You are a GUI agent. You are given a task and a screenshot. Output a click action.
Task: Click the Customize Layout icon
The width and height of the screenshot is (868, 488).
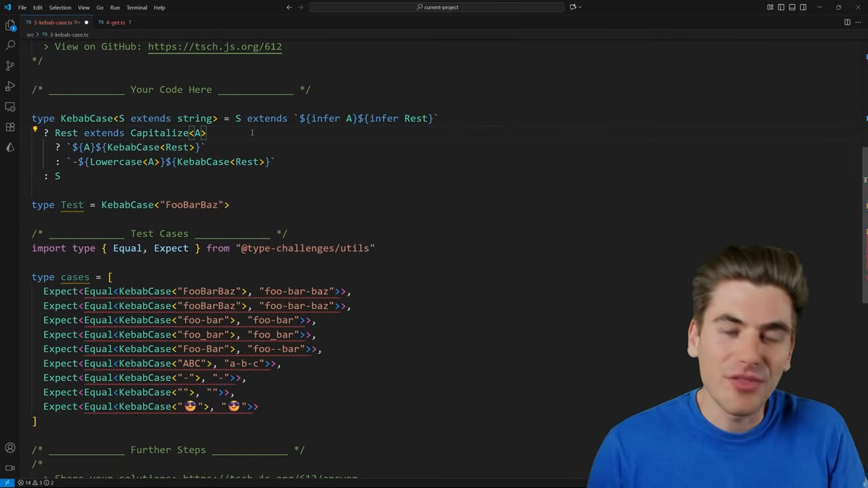click(770, 7)
